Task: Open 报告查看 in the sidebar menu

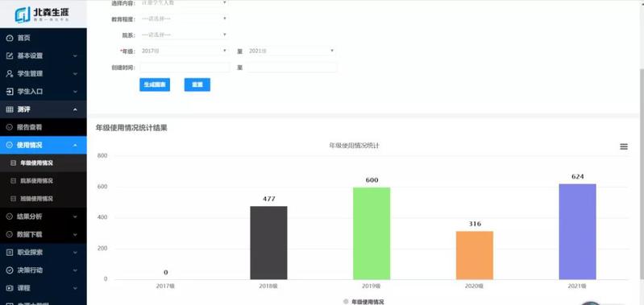Action: (44, 127)
